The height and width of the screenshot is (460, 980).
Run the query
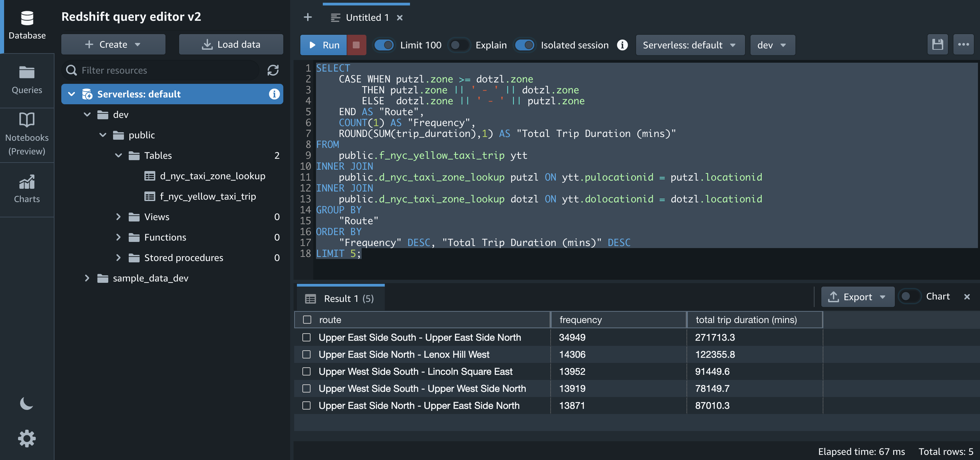click(323, 45)
